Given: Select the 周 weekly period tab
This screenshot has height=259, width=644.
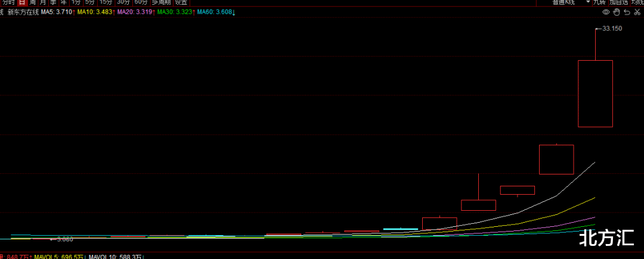Looking at the screenshot, I should coord(32,2).
